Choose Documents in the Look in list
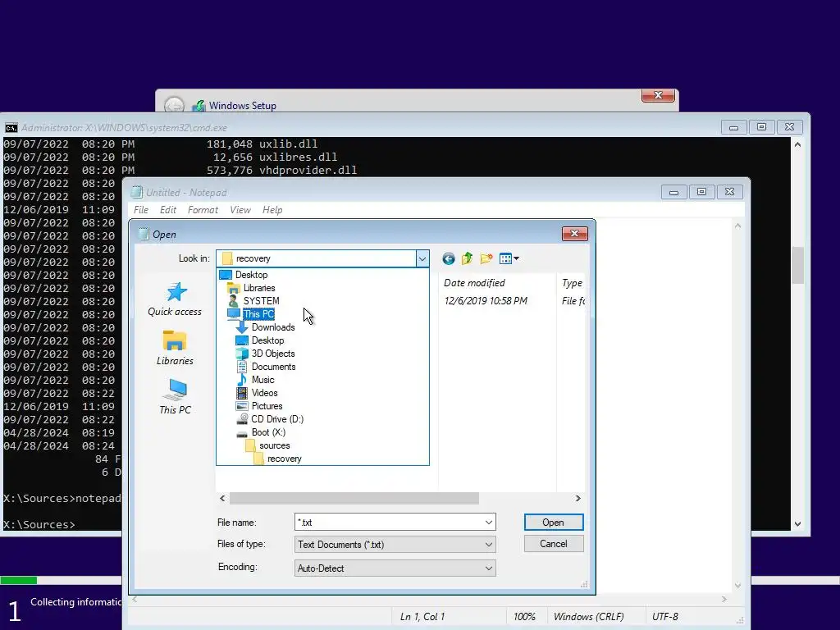The height and width of the screenshot is (630, 840). (x=274, y=367)
